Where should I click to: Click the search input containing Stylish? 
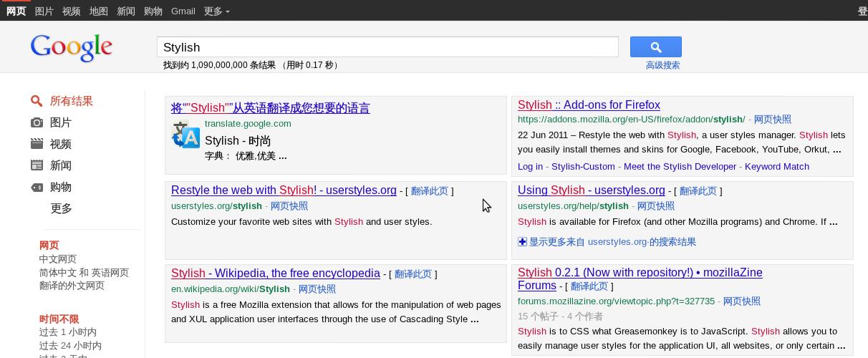387,47
